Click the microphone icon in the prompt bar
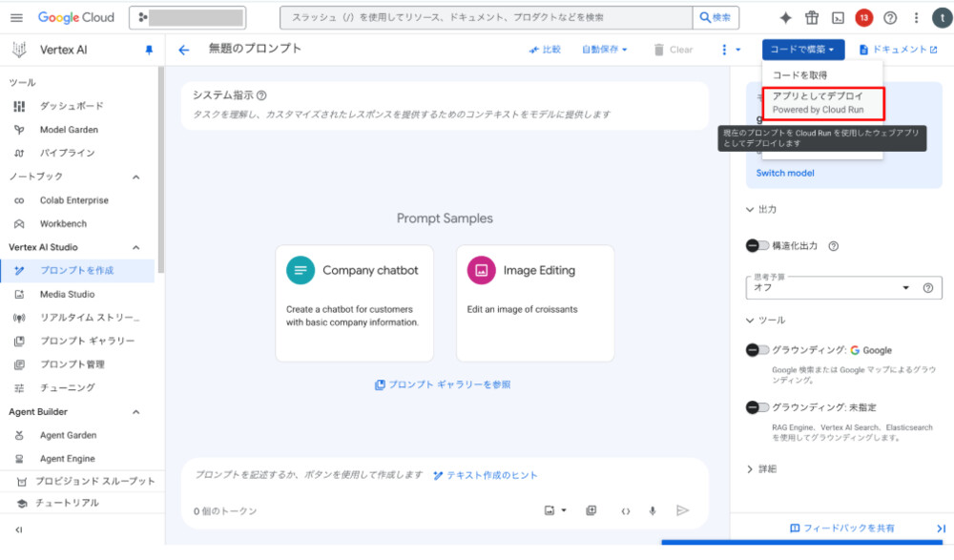The height and width of the screenshot is (560, 954). tap(653, 510)
